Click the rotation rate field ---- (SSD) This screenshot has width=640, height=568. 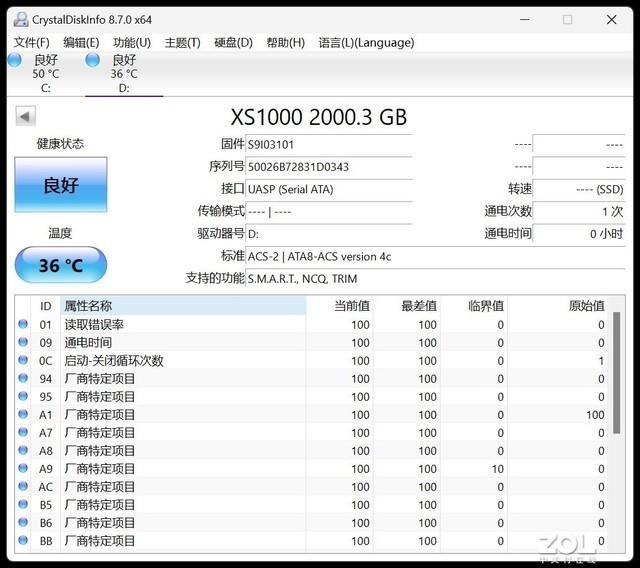click(579, 189)
